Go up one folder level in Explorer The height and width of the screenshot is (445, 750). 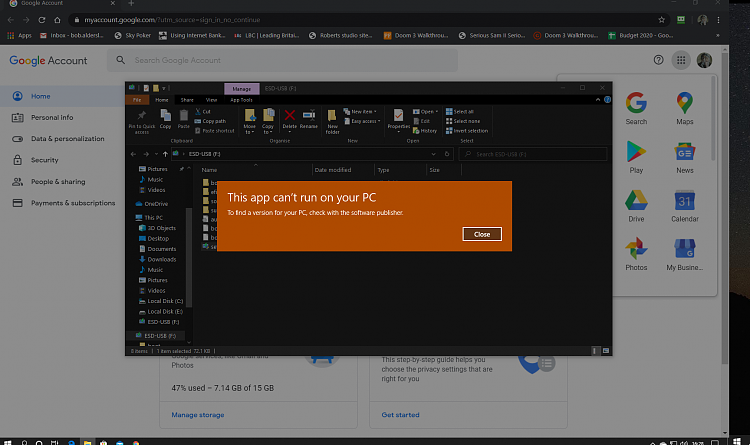[165, 154]
